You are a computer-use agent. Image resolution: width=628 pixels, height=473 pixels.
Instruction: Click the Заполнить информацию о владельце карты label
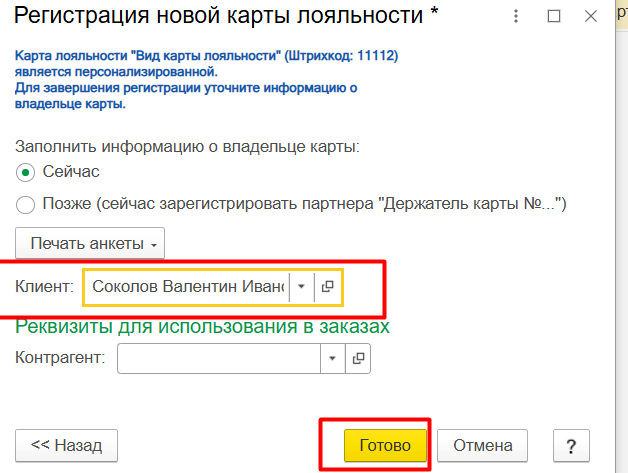click(187, 146)
